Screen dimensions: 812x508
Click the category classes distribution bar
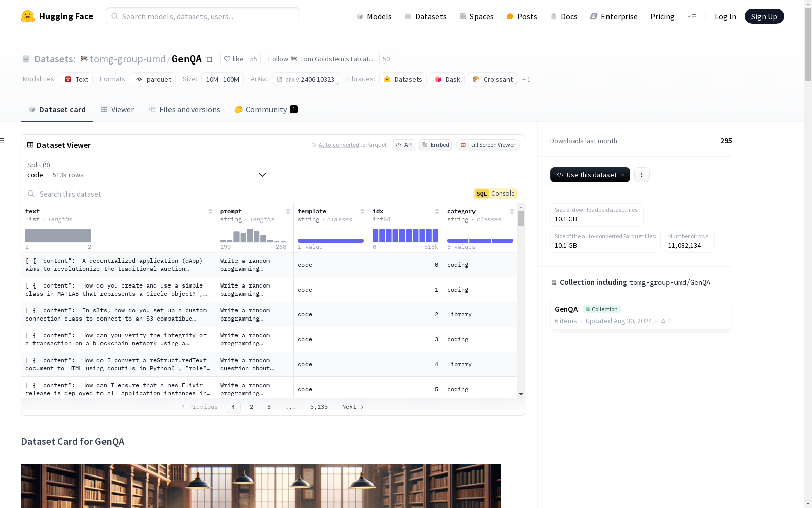480,241
